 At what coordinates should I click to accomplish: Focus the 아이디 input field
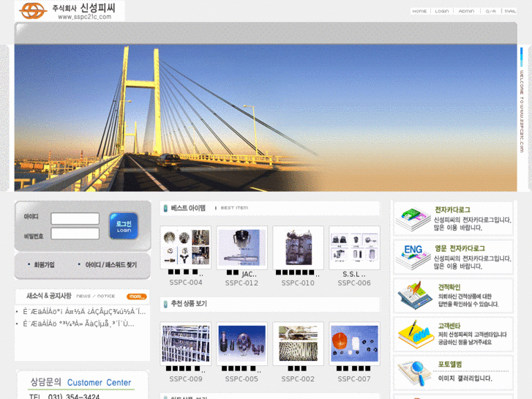pyautogui.click(x=75, y=219)
